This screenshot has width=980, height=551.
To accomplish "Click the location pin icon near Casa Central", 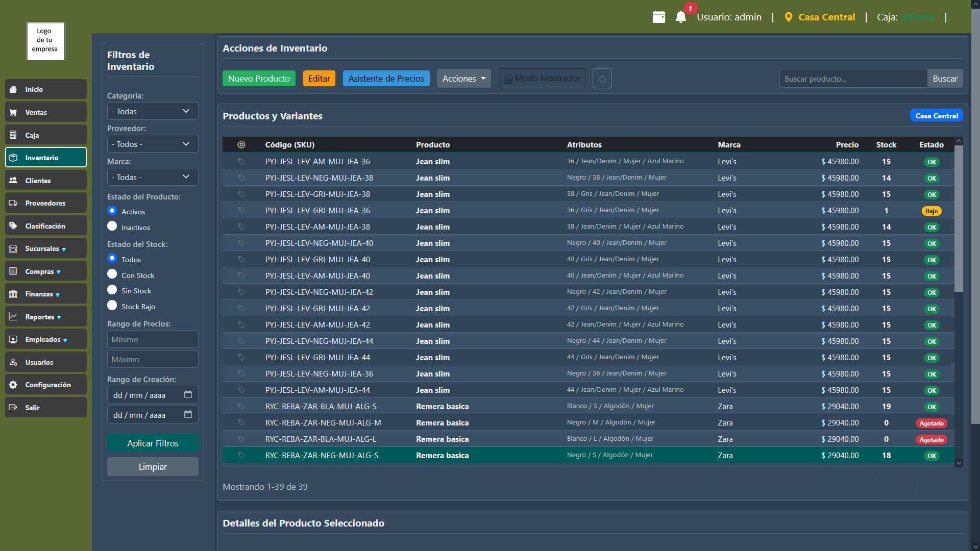I will (789, 17).
